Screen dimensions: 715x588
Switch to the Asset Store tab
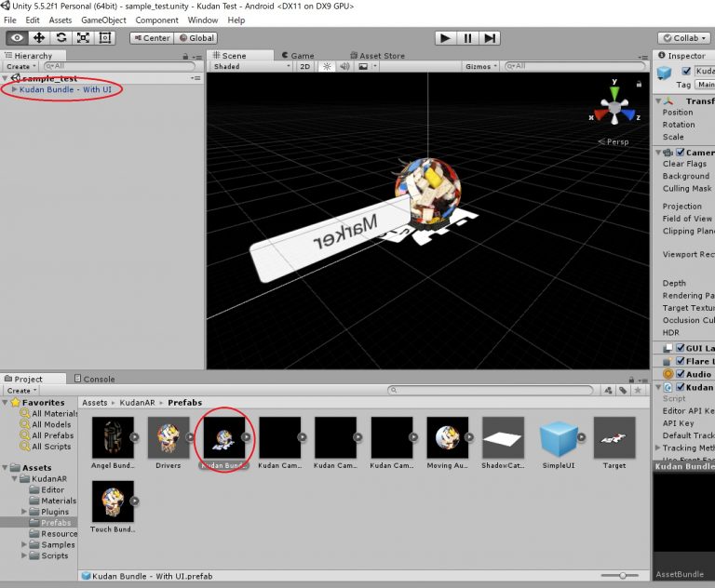(x=378, y=56)
